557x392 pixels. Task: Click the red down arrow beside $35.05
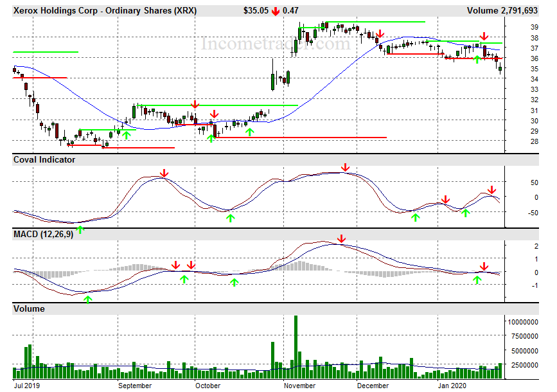tap(276, 11)
